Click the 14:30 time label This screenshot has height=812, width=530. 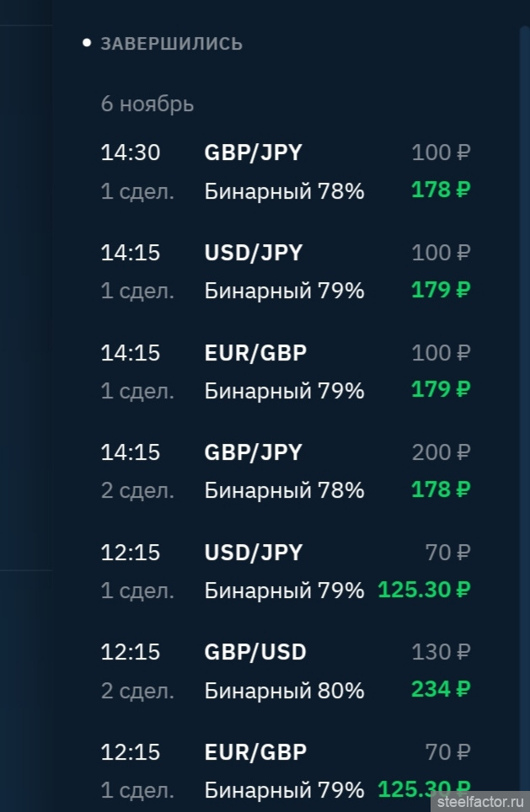(x=131, y=152)
